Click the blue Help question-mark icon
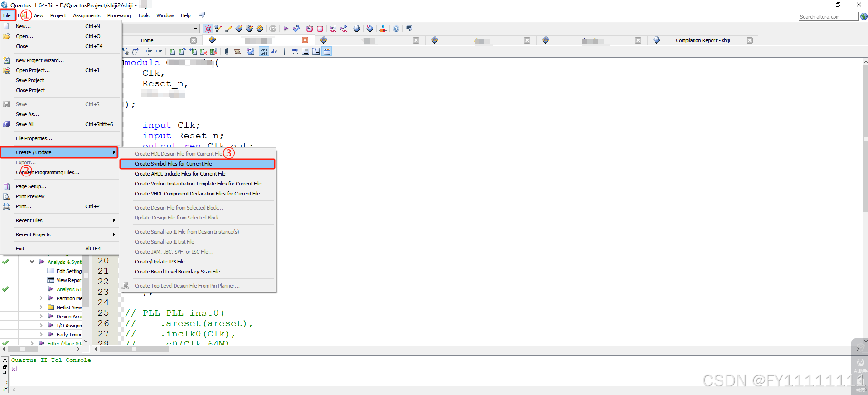This screenshot has height=395, width=868. (x=396, y=29)
